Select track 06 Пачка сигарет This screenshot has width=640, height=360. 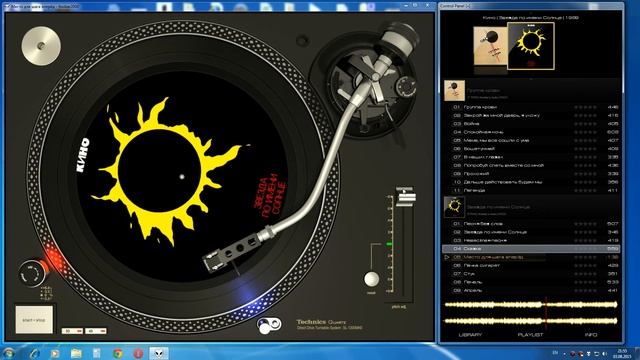click(532, 265)
